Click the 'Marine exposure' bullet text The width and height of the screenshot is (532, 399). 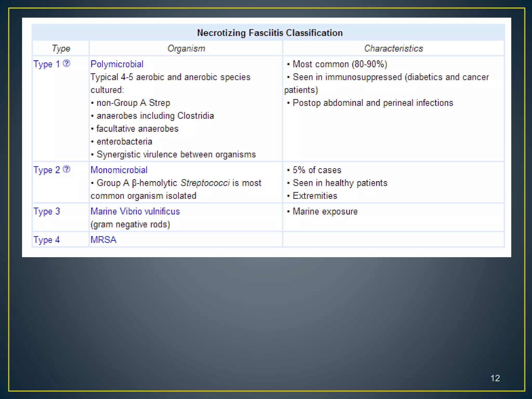(x=325, y=211)
